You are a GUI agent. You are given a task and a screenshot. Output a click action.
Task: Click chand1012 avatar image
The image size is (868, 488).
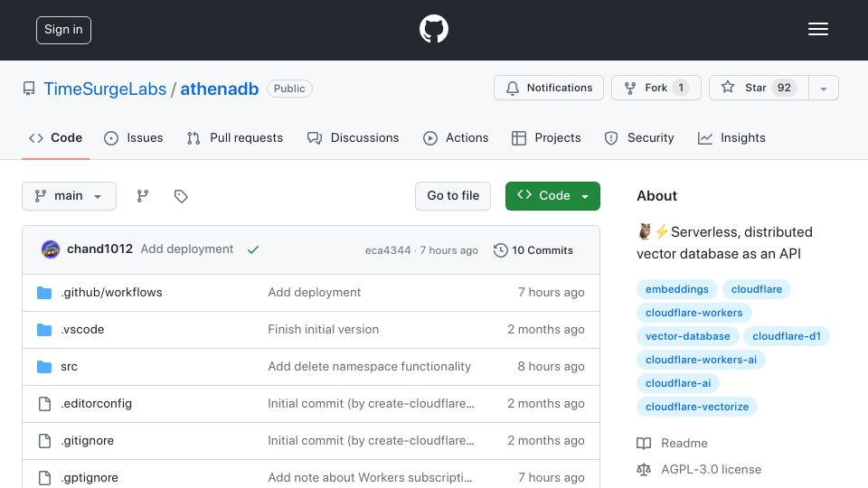[51, 249]
